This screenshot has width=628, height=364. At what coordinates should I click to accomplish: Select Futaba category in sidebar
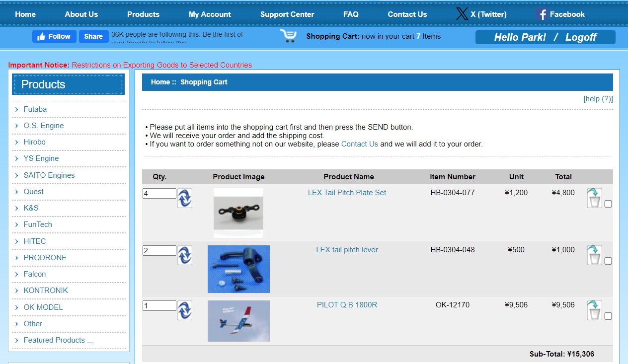tap(35, 109)
